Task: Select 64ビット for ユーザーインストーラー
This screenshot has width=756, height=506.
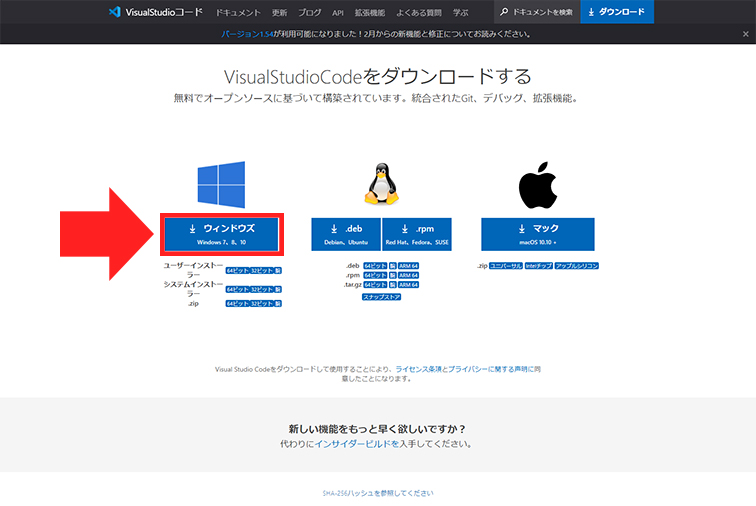Action: click(237, 271)
